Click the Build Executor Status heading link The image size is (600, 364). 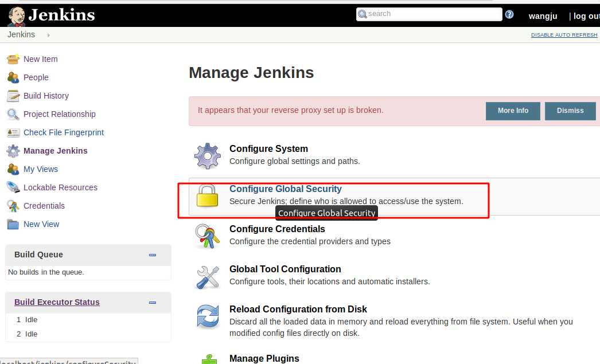coord(57,302)
